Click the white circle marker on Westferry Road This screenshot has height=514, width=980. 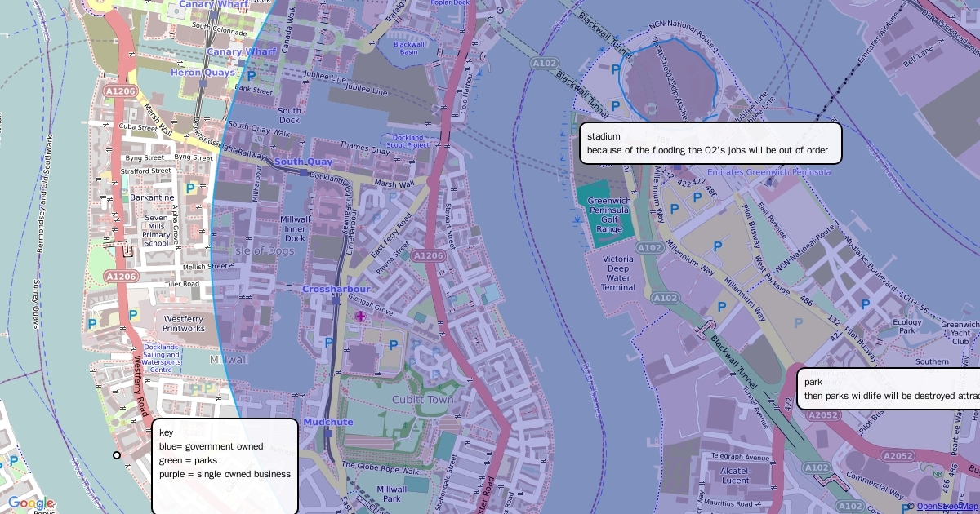117,455
